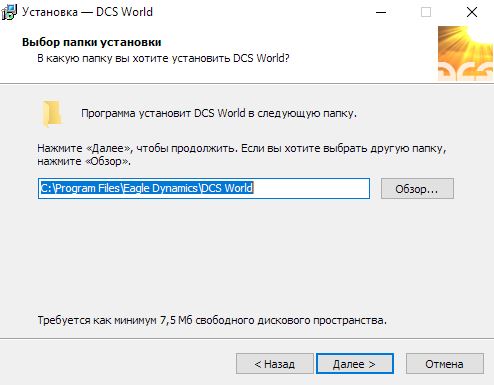
Task: Cancel installation with Отмена button
Action: pos(445,364)
